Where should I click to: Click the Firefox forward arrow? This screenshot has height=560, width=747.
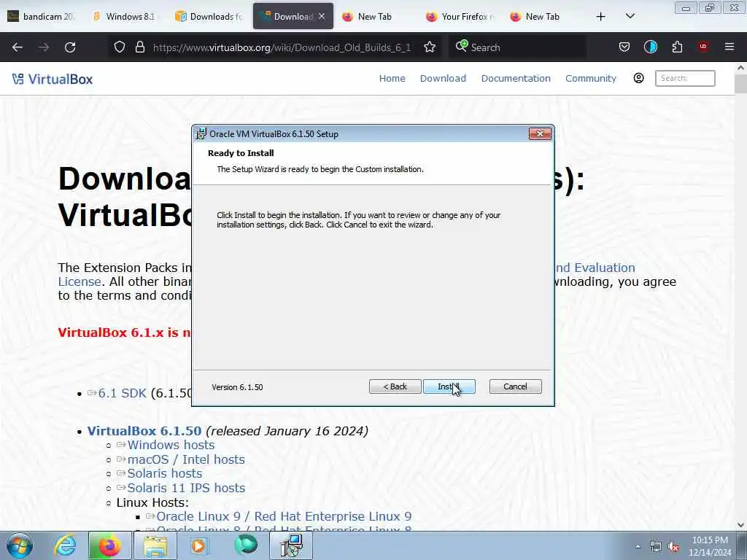(44, 47)
